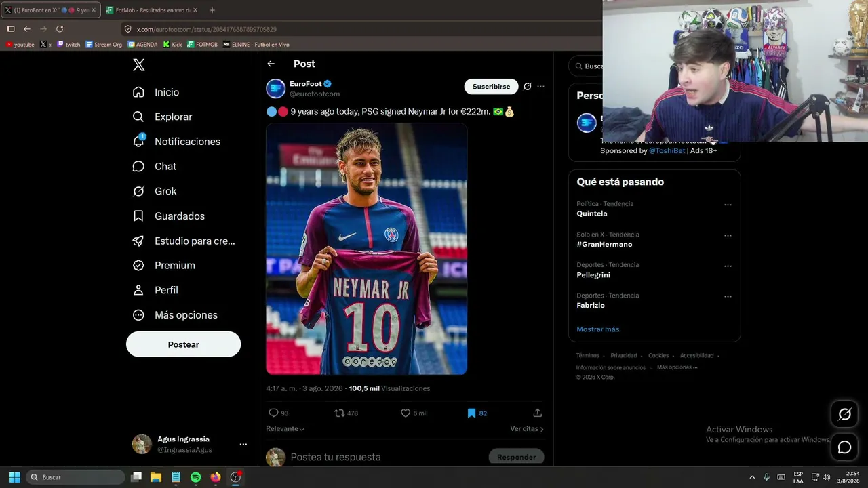The width and height of the screenshot is (868, 488).
Task: Open the twitch bookmark
Action: pyautogui.click(x=68, y=45)
